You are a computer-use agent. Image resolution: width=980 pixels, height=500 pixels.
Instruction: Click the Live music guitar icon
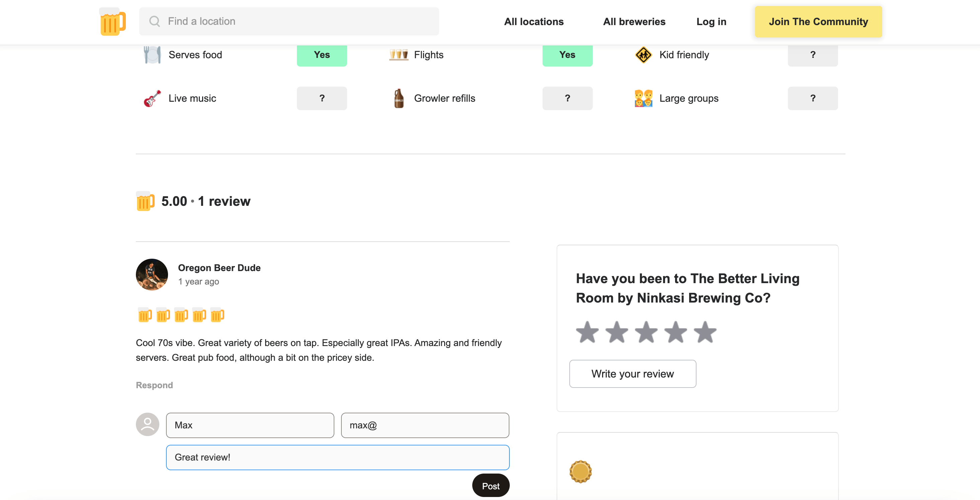[152, 98]
